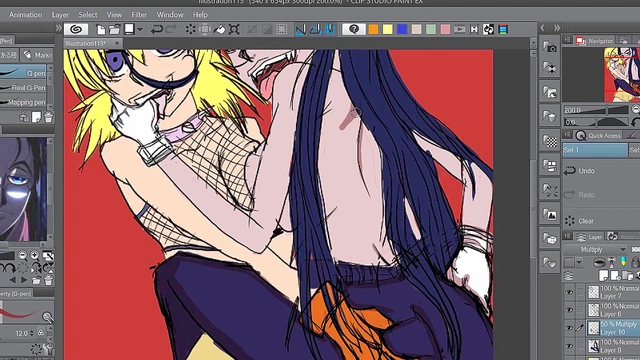640x360 pixels.
Task: Select the Layer 7 row
Action: coord(613,292)
